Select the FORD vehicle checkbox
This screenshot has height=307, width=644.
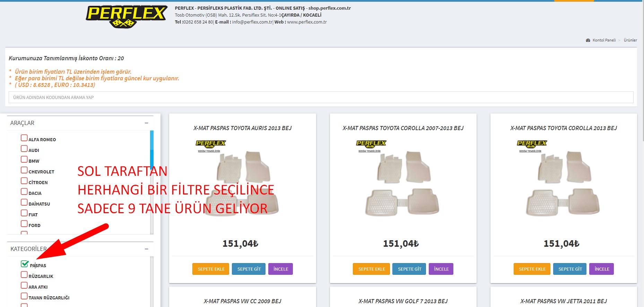24,224
